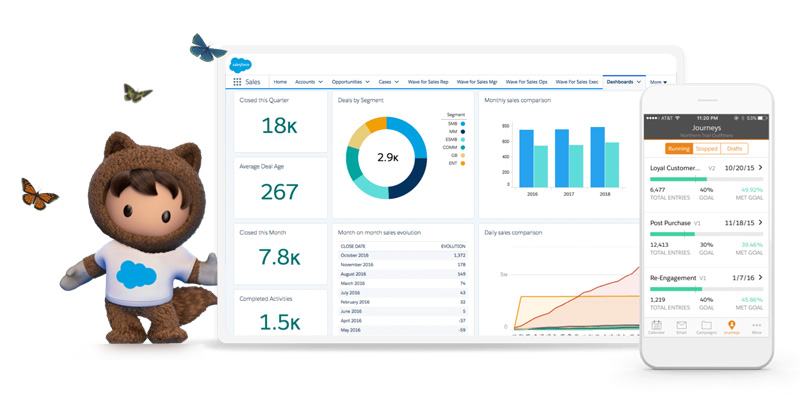Go to the Home tab

(x=280, y=82)
